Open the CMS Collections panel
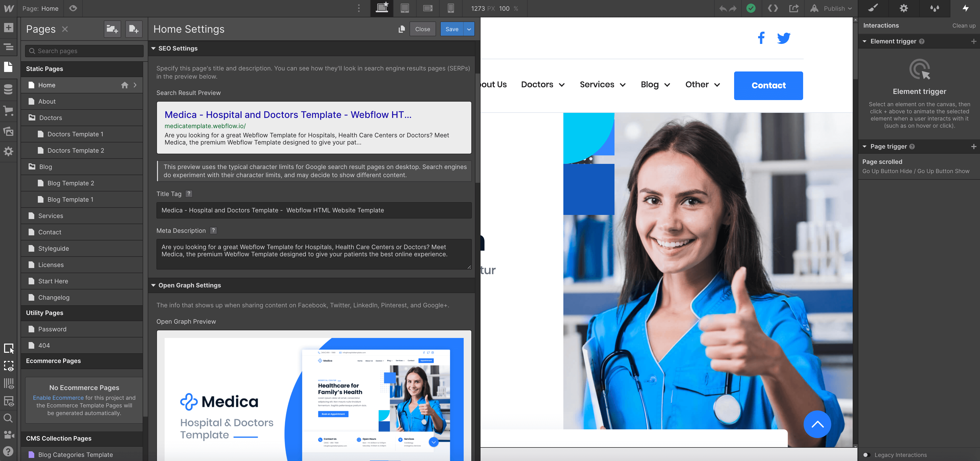 pos(8,89)
